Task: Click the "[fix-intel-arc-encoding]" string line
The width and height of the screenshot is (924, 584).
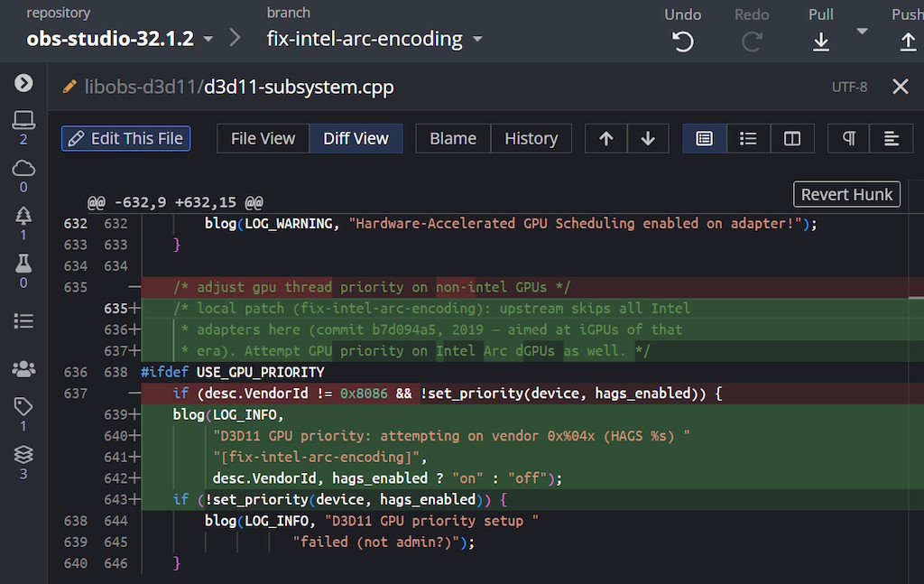Action: pos(319,457)
